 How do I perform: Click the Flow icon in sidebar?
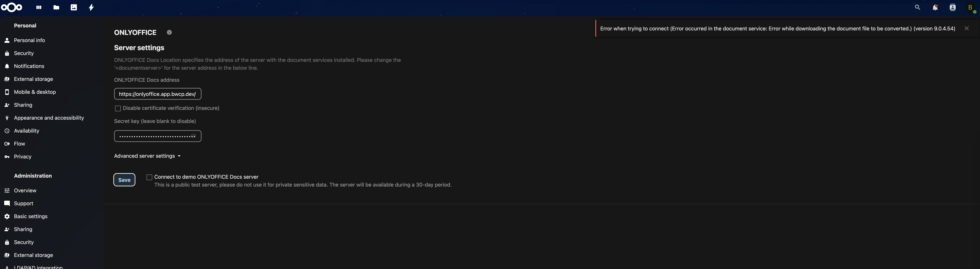[x=7, y=144]
